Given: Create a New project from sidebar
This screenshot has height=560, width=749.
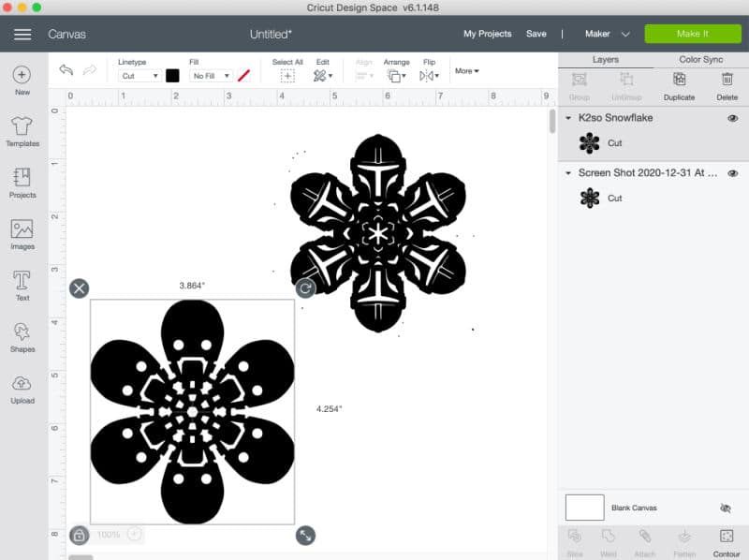Looking at the screenshot, I should (x=22, y=81).
